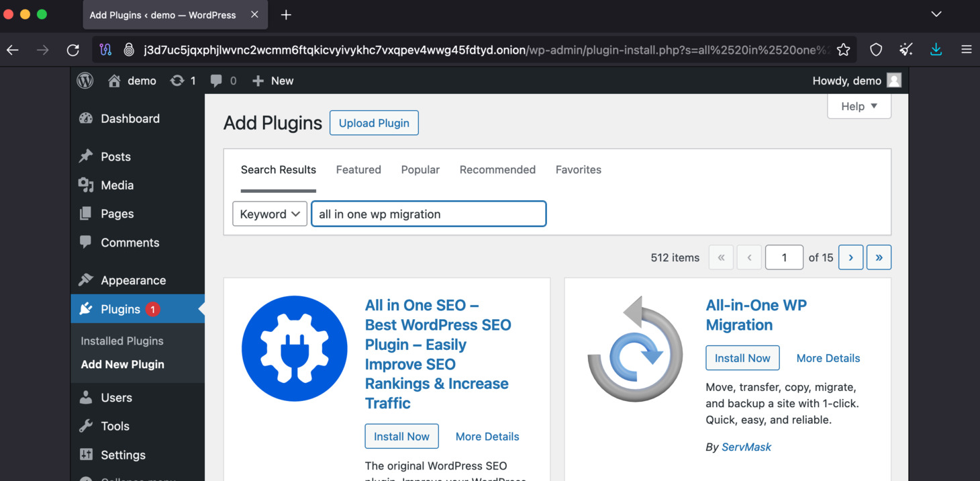Open the updates indicator showing 1
Image resolution: width=980 pixels, height=481 pixels.
[x=183, y=81]
